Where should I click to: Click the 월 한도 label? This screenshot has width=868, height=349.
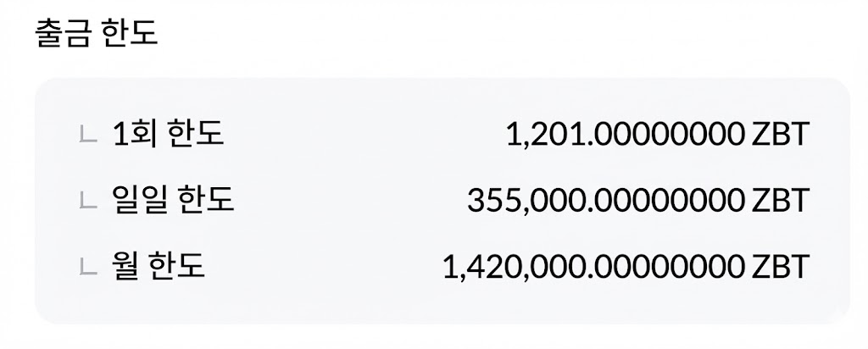pos(159,268)
